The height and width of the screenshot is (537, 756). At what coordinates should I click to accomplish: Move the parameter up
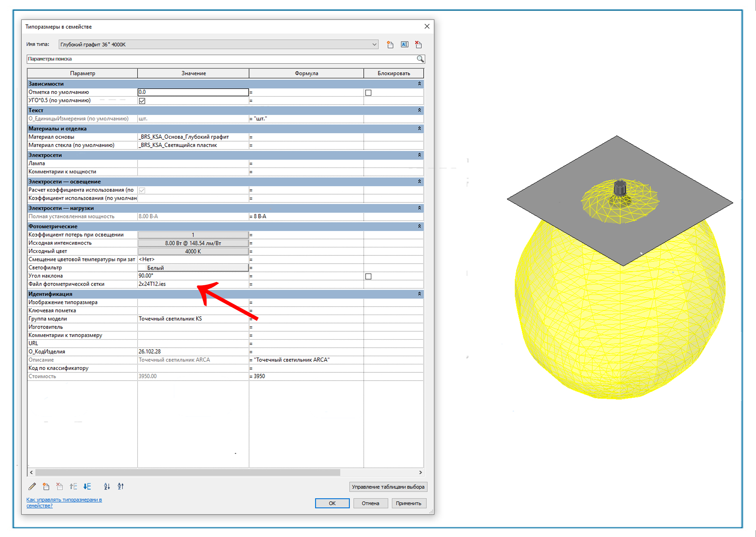tap(74, 486)
